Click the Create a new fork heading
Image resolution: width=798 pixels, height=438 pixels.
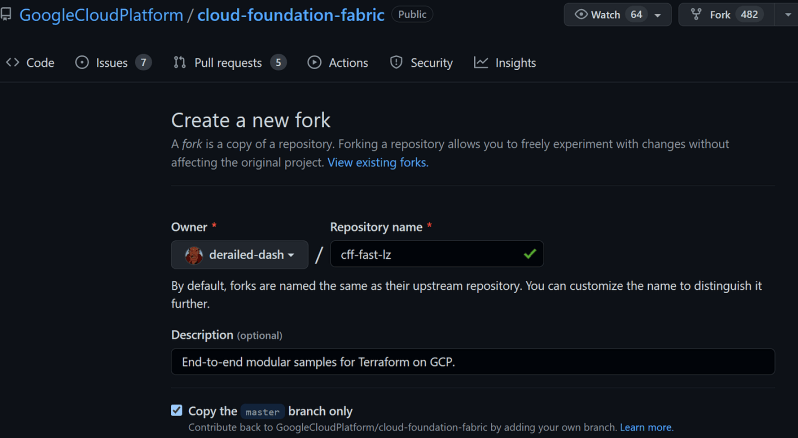click(x=250, y=121)
